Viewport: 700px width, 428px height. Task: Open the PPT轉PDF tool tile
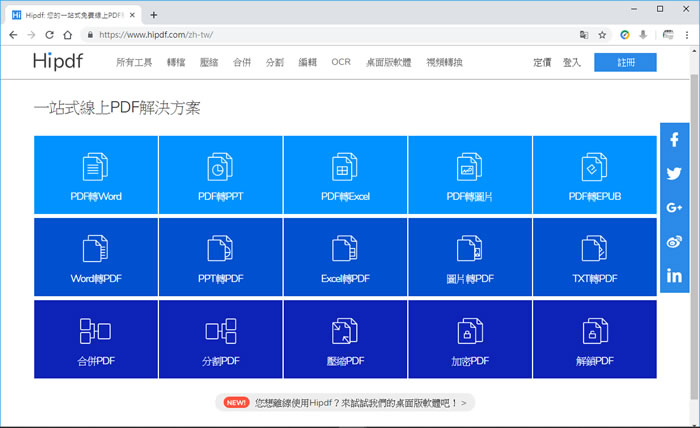pyautogui.click(x=221, y=257)
